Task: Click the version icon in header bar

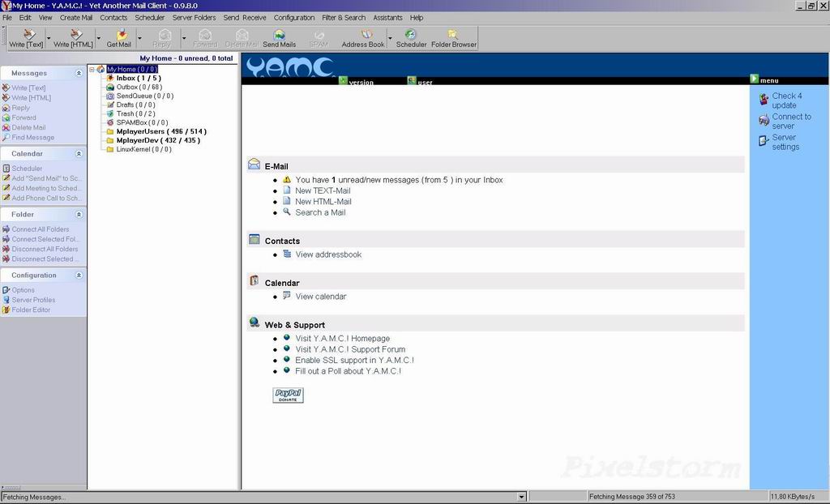Action: [343, 80]
